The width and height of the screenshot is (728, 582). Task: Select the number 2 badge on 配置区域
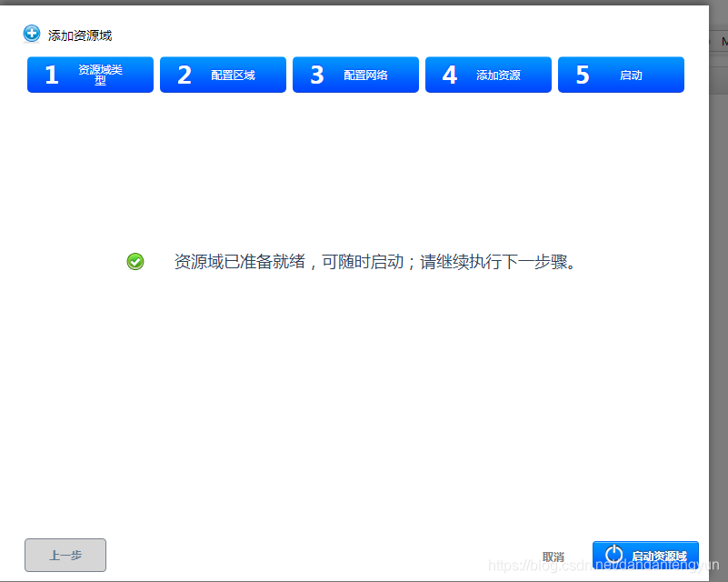(184, 74)
